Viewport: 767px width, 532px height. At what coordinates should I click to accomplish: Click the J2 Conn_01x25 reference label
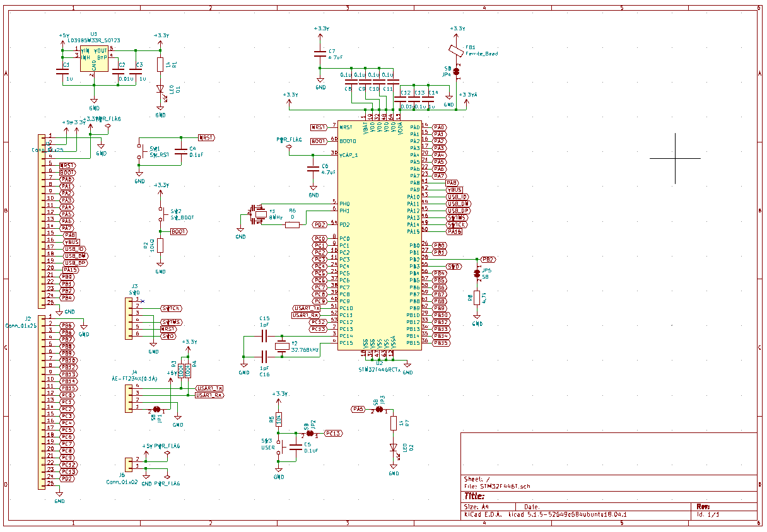coord(28,319)
